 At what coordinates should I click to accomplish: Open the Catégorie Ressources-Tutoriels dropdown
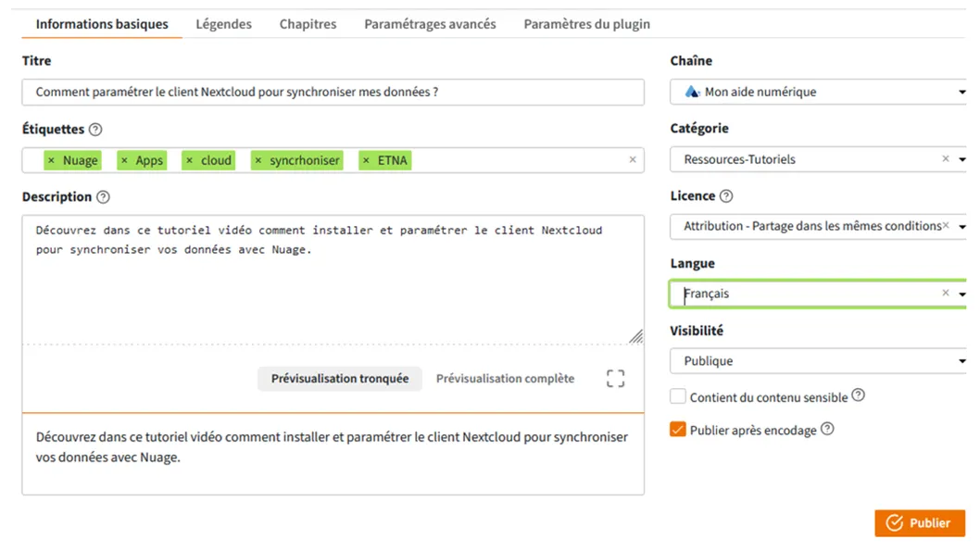click(x=818, y=159)
